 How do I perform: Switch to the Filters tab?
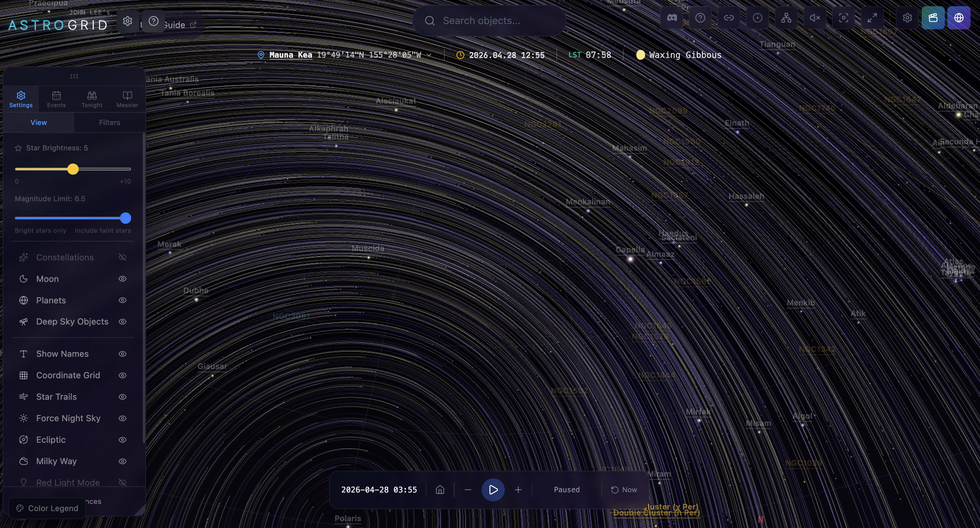[x=109, y=122]
